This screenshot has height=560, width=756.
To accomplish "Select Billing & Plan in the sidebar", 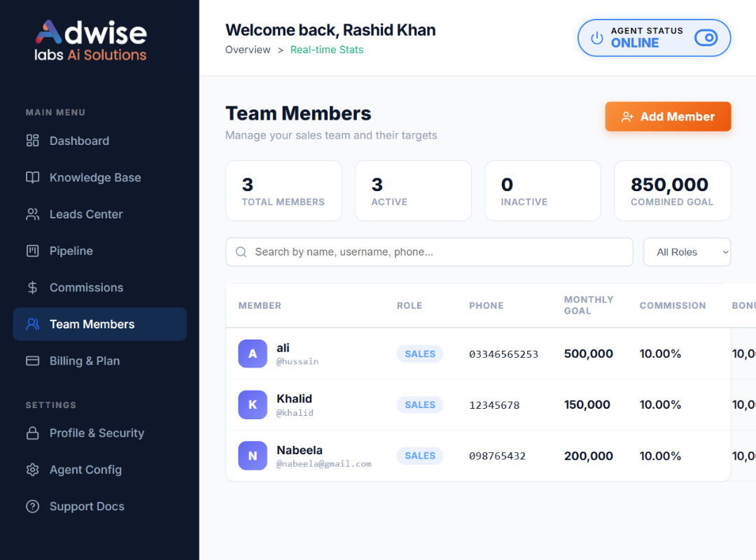I will [x=100, y=360].
